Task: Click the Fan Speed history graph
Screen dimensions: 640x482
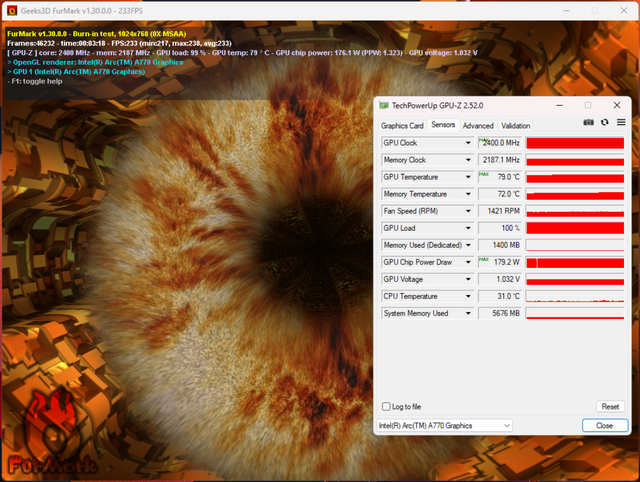Action: pyautogui.click(x=575, y=211)
